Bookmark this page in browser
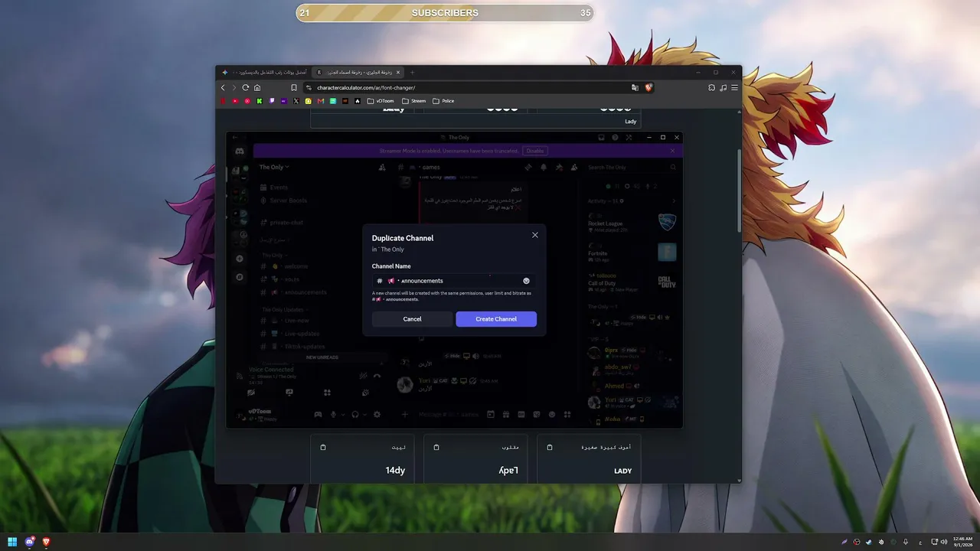 pyautogui.click(x=293, y=88)
